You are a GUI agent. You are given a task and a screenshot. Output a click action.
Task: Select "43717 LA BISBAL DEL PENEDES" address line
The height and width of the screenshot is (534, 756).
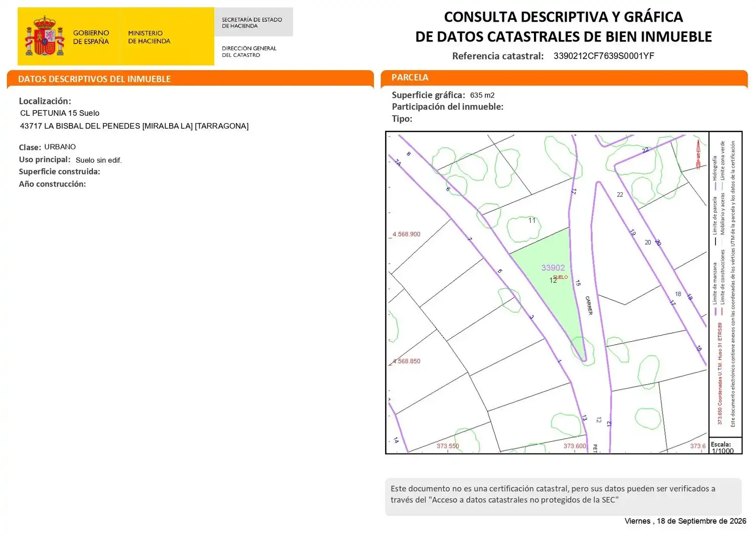coord(134,126)
